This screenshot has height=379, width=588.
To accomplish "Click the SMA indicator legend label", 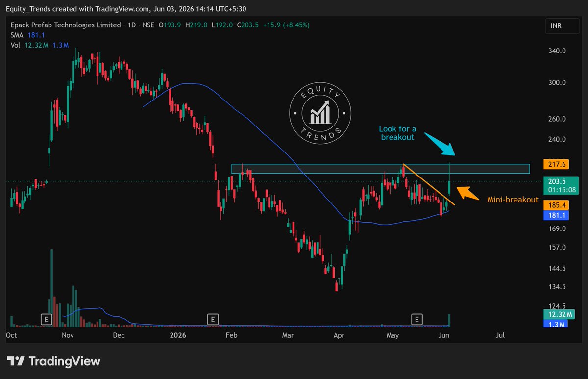I will click(x=17, y=35).
